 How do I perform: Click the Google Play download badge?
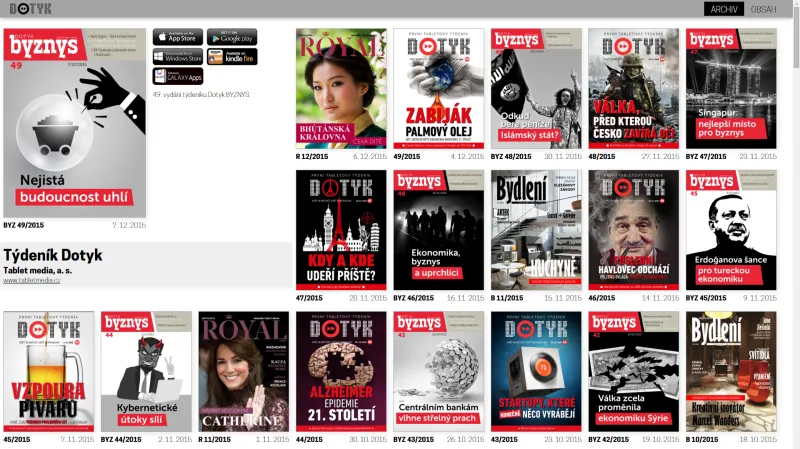click(x=231, y=37)
